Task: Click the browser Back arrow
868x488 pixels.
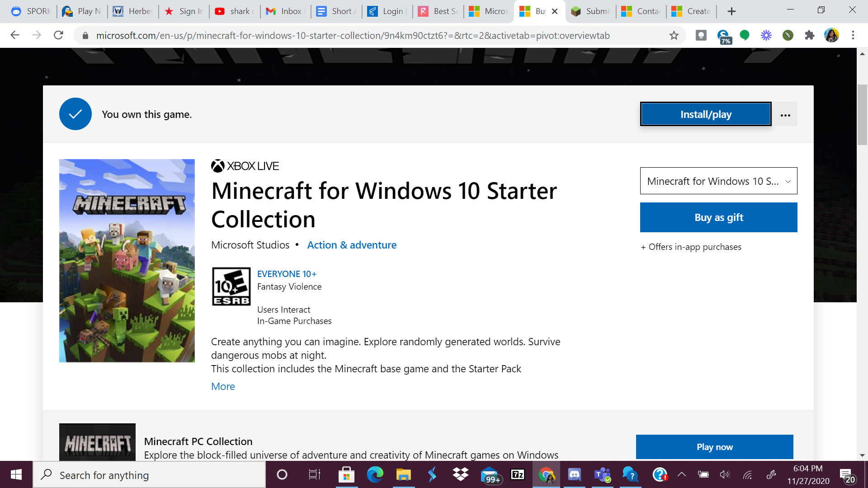Action: [15, 35]
